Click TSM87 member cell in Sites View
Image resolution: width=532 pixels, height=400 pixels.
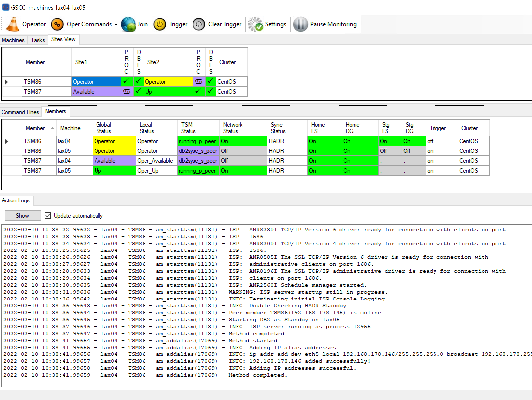[47, 91]
